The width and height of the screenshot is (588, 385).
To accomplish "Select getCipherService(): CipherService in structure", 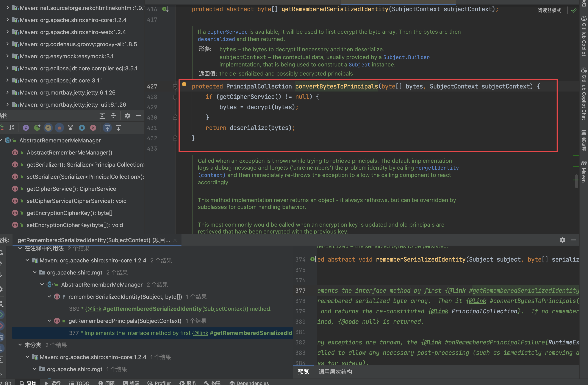I will (71, 189).
